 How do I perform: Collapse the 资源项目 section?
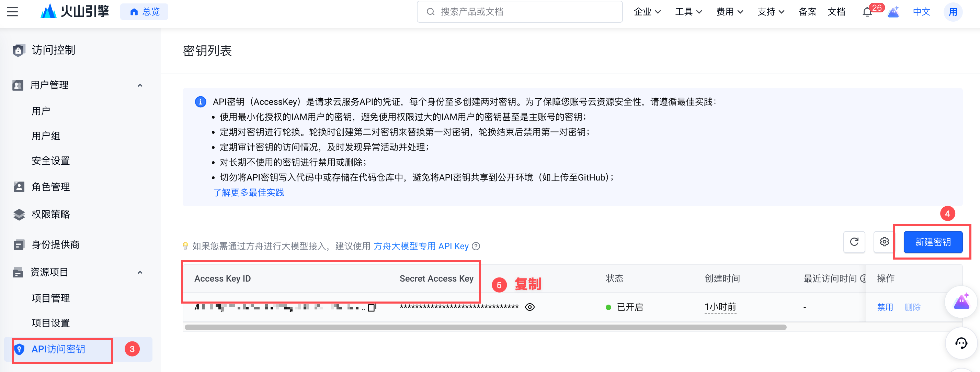tap(140, 272)
